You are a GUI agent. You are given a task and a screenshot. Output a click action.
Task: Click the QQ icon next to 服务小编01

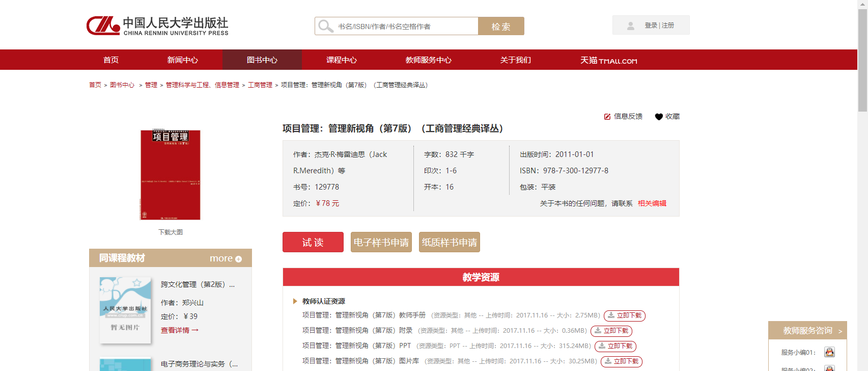tap(829, 352)
